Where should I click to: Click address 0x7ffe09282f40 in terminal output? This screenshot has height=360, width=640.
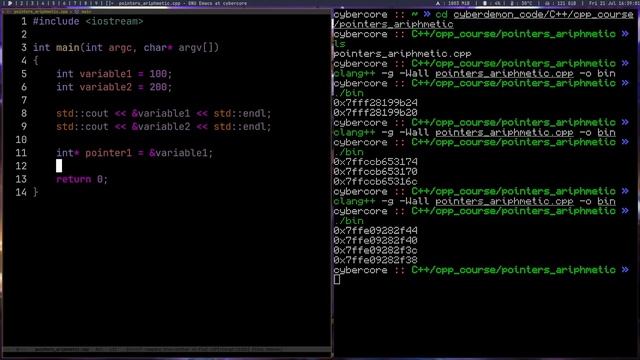tap(376, 240)
